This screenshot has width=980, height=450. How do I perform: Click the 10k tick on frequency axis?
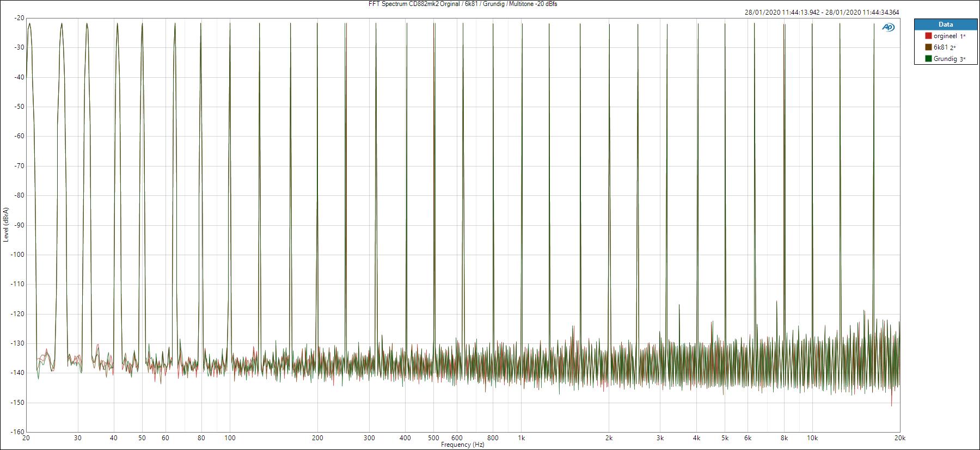point(812,437)
